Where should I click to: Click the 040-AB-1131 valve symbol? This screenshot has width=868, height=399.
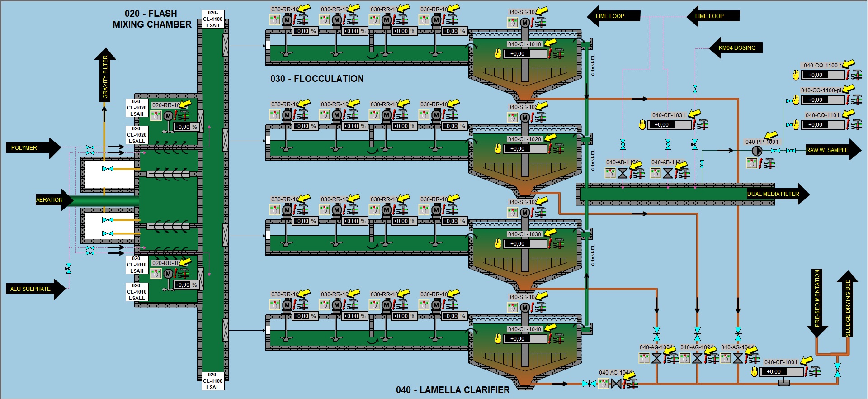point(668,173)
